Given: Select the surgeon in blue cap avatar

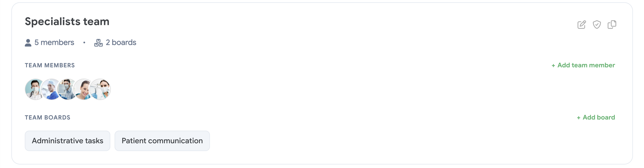Looking at the screenshot, I should (x=51, y=89).
